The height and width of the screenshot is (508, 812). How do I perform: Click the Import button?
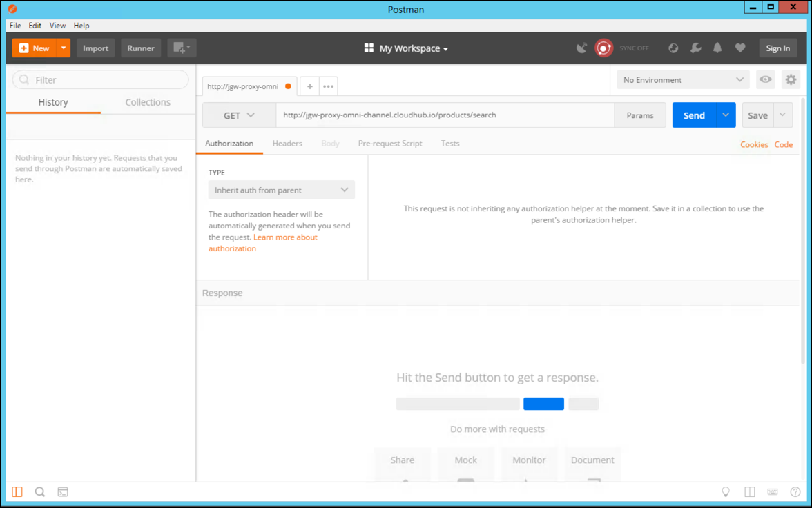(96, 48)
